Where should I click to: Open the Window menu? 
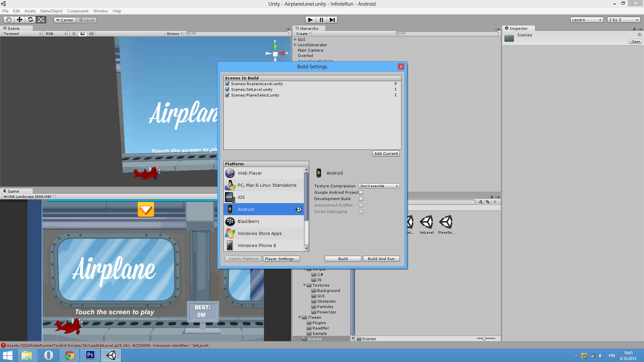101,11
